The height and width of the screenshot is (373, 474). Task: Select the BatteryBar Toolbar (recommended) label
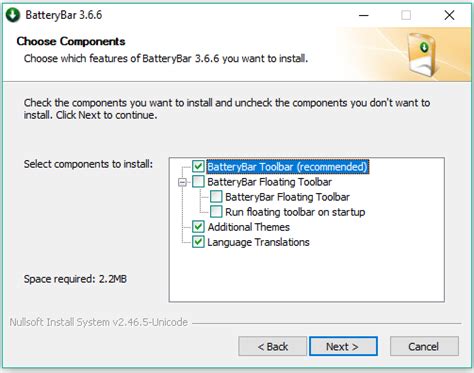(x=287, y=166)
